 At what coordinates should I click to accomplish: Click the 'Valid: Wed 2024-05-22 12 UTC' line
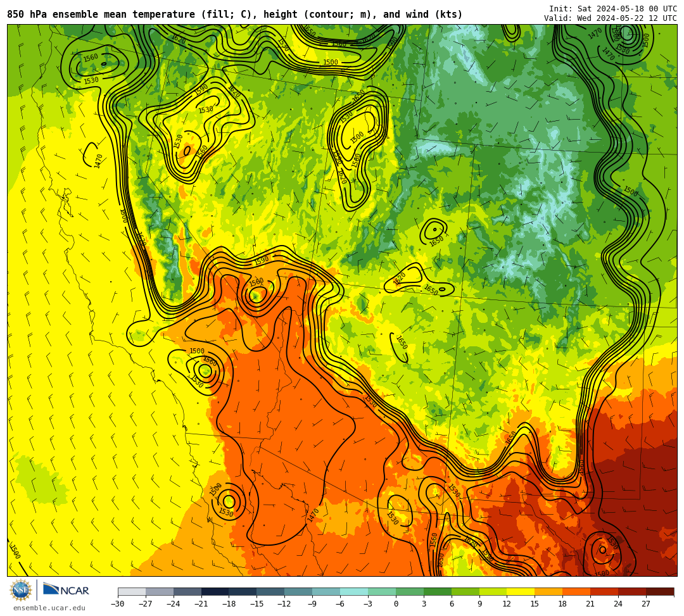(x=611, y=18)
